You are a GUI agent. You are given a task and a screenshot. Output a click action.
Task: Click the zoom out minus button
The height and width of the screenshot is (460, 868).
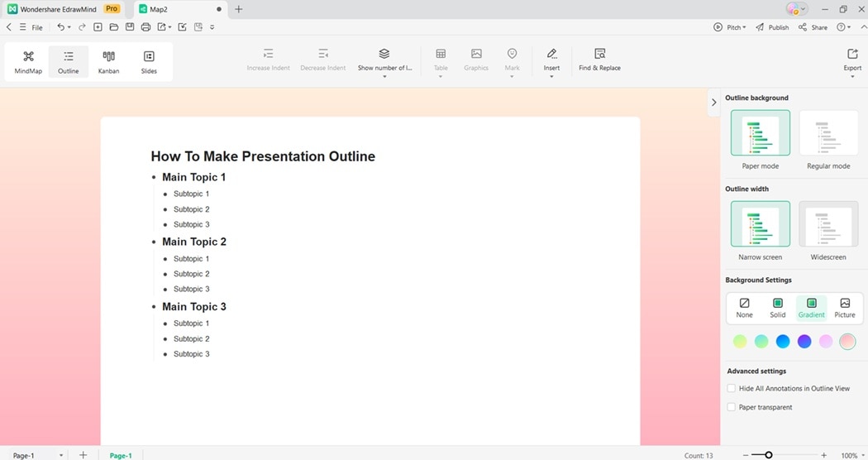[x=746, y=455]
